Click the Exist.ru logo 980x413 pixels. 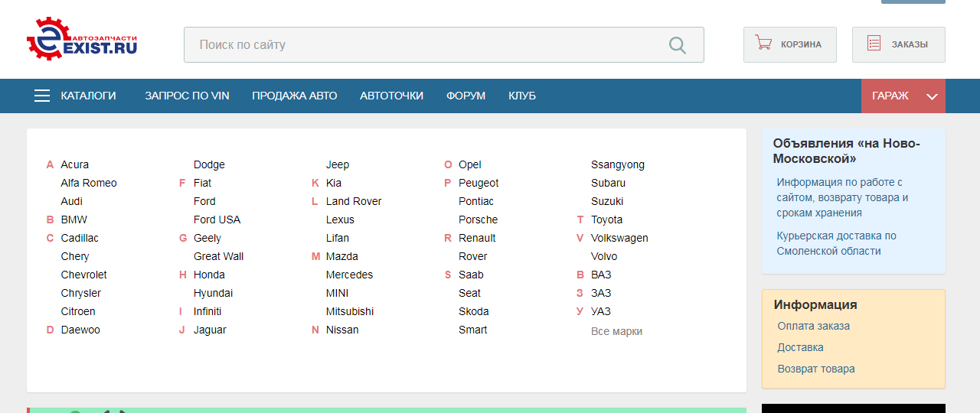(x=82, y=38)
